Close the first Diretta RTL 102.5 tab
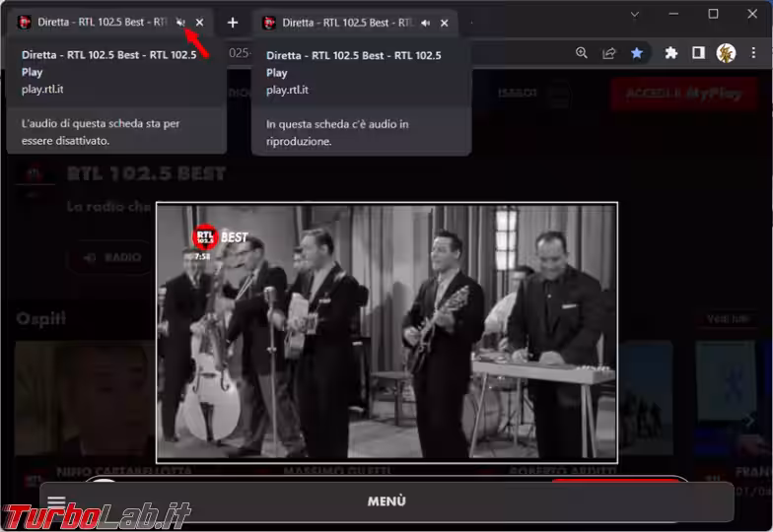773x532 pixels. point(199,22)
